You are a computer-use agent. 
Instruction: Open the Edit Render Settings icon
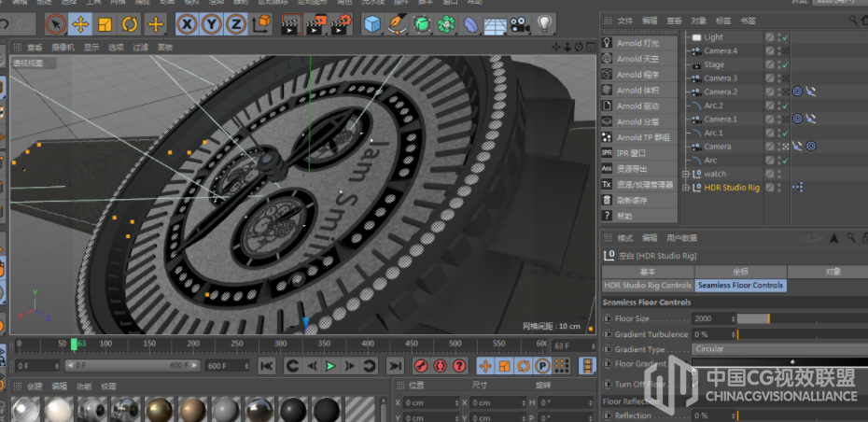[341, 24]
